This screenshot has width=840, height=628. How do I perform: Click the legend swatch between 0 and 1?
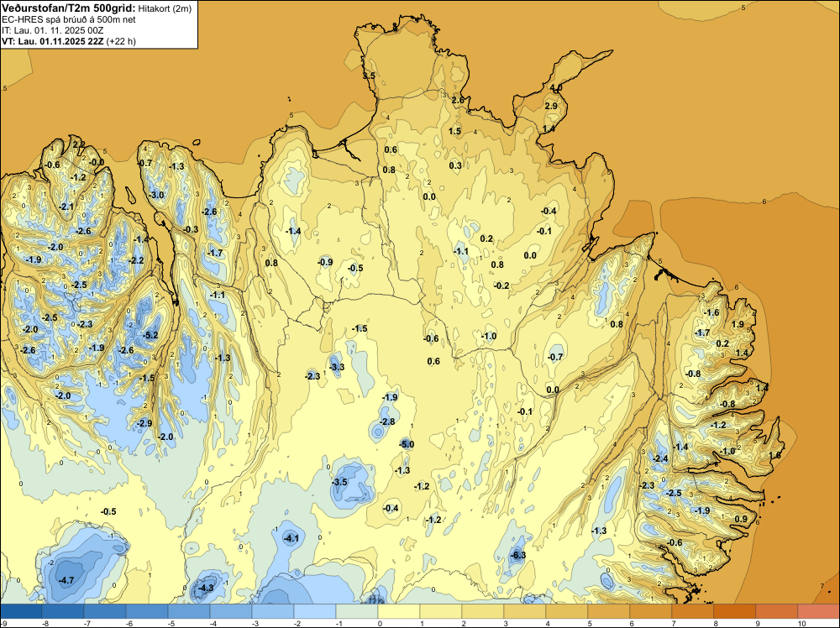[398, 611]
